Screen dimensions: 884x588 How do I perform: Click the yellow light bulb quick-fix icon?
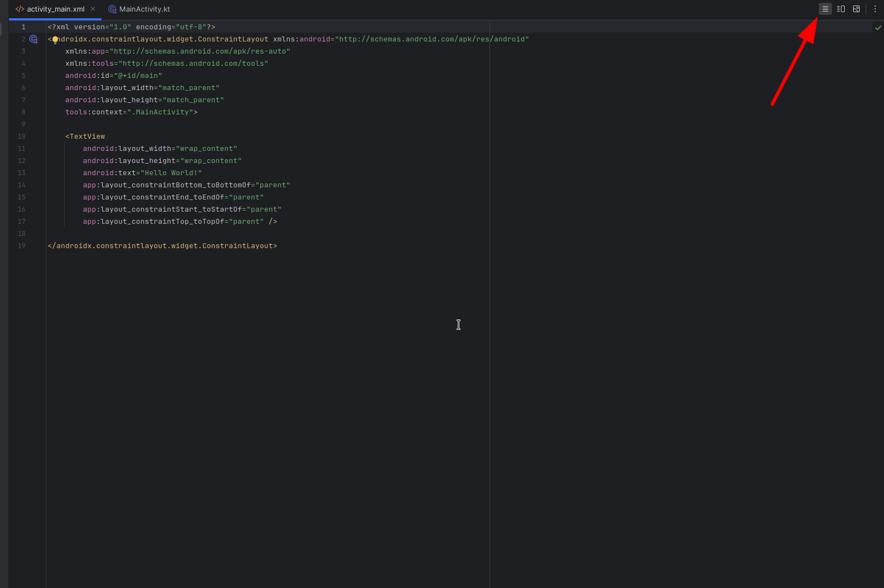(55, 40)
